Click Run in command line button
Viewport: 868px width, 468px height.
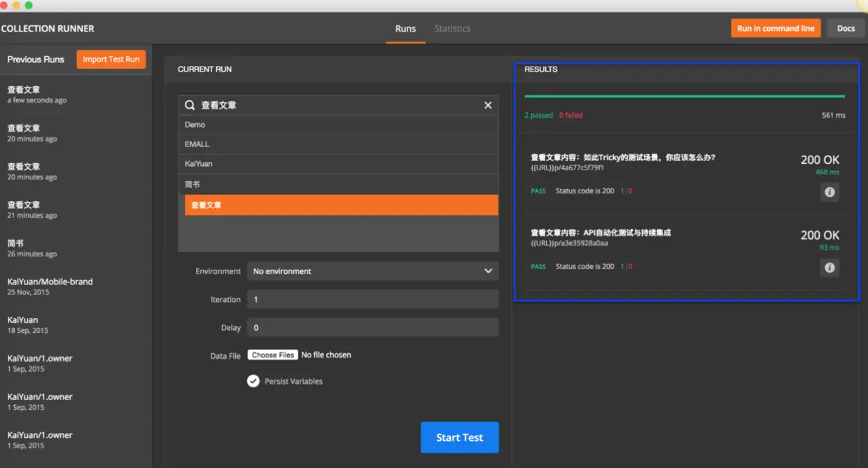pos(776,28)
